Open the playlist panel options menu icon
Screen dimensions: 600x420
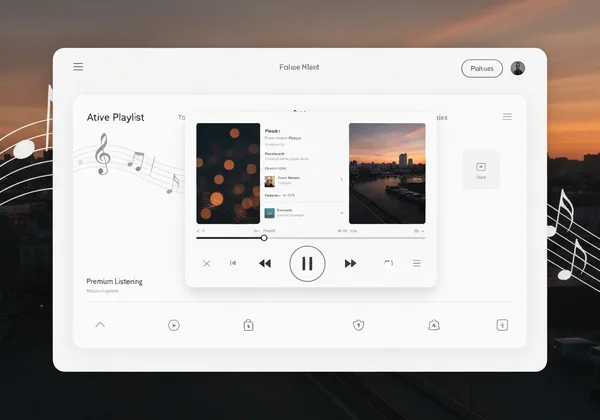[507, 117]
